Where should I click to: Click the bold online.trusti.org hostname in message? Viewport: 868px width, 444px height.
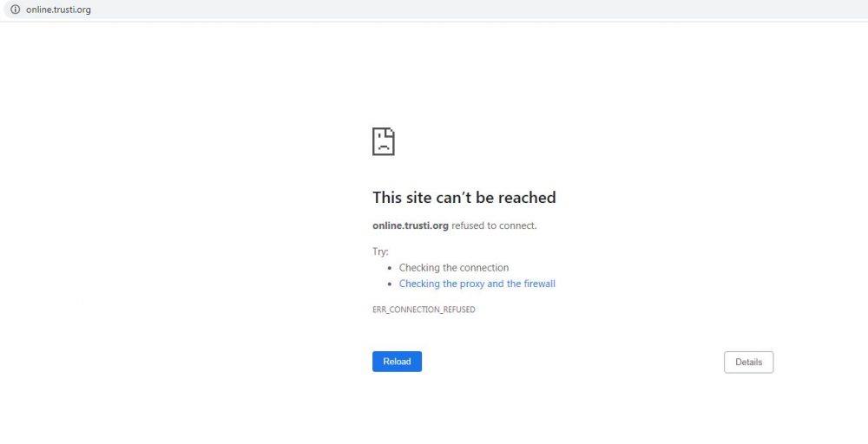pyautogui.click(x=411, y=225)
